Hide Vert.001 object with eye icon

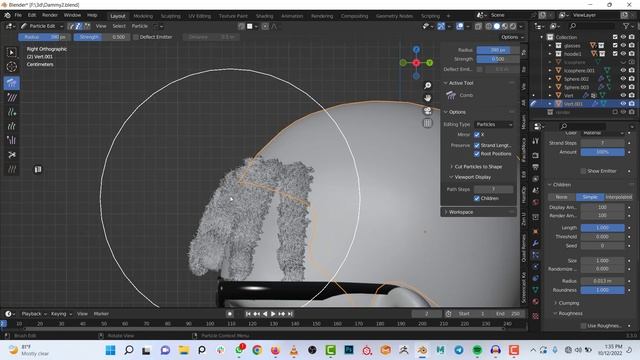click(x=623, y=104)
